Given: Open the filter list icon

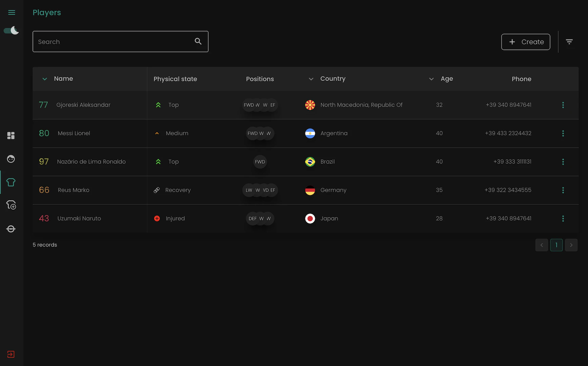Looking at the screenshot, I should 569,42.
